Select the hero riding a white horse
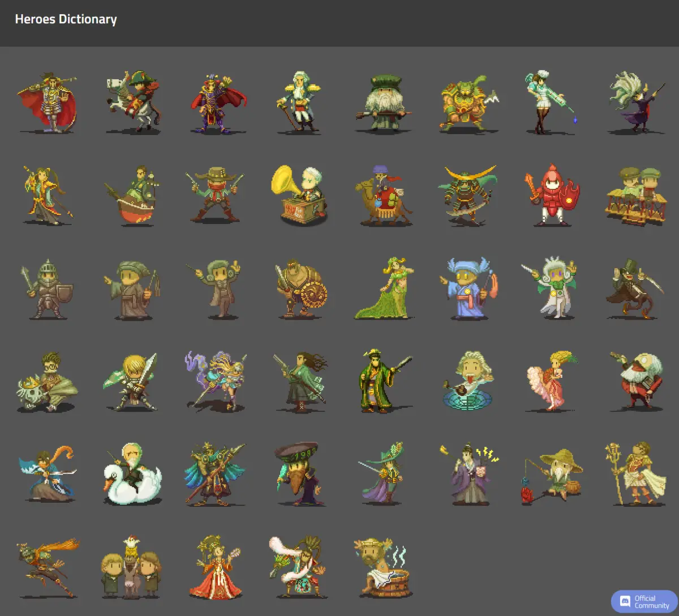This screenshot has width=679, height=616. 134,102
